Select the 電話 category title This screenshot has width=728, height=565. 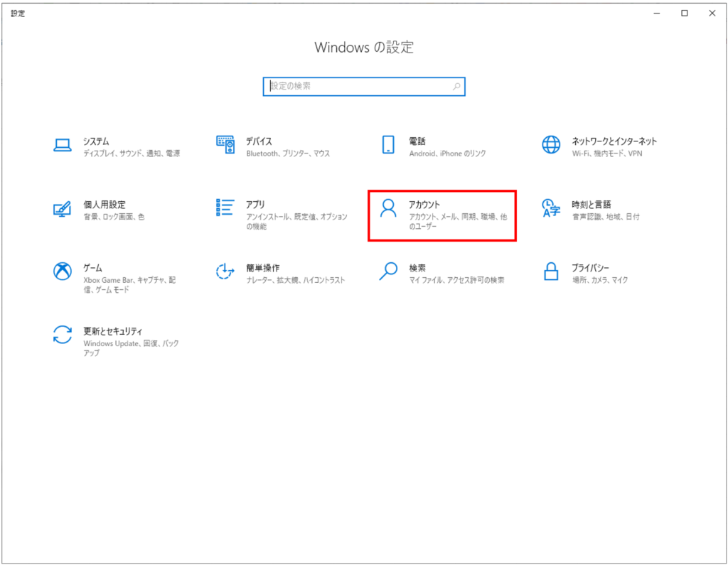tap(417, 141)
